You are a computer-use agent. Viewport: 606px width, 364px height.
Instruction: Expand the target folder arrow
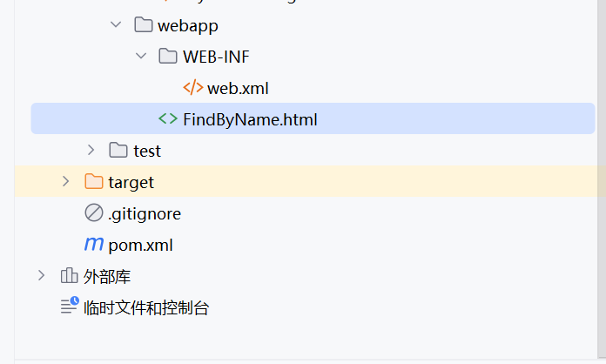66,182
